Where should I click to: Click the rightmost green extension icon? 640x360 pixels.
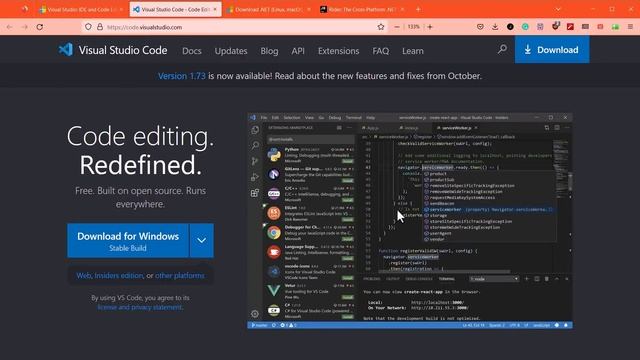(x=616, y=27)
